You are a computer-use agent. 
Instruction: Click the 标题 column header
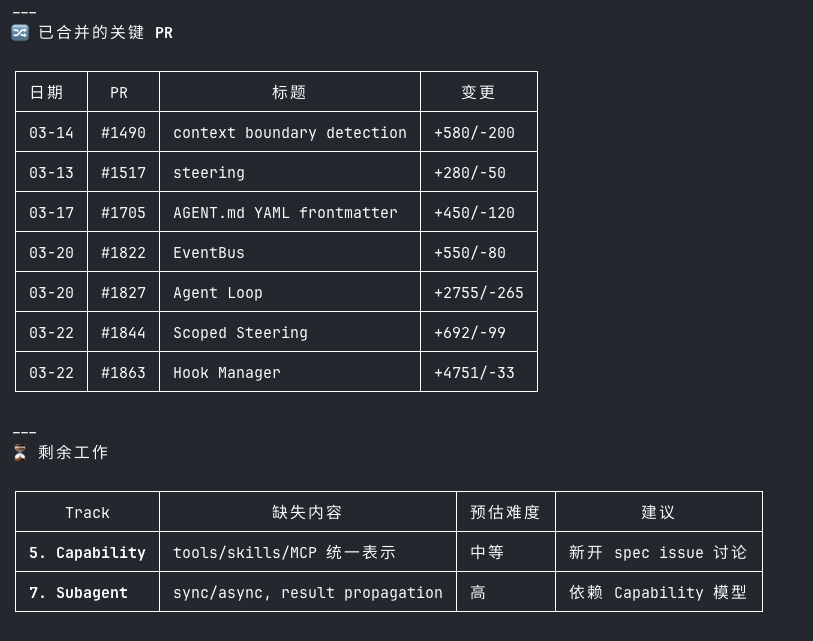click(289, 93)
